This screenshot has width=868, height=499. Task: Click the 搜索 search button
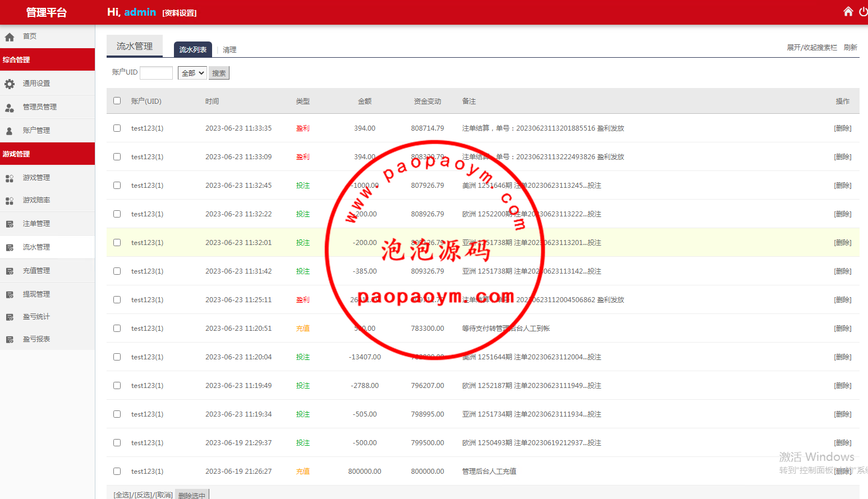click(x=219, y=73)
